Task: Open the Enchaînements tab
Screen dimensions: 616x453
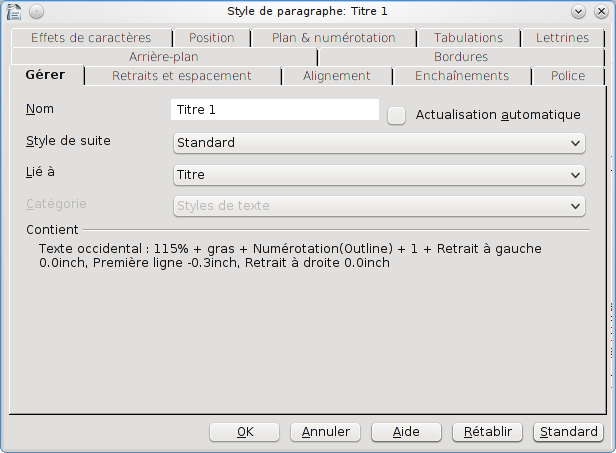Action: 462,76
